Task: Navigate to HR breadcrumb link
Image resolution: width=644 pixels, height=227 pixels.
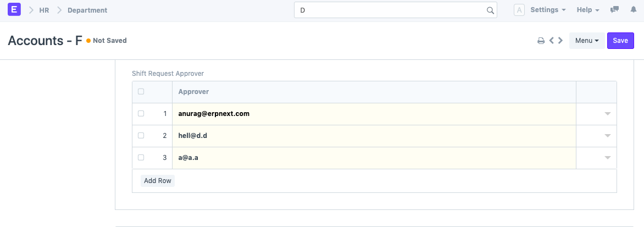Action: [x=45, y=10]
